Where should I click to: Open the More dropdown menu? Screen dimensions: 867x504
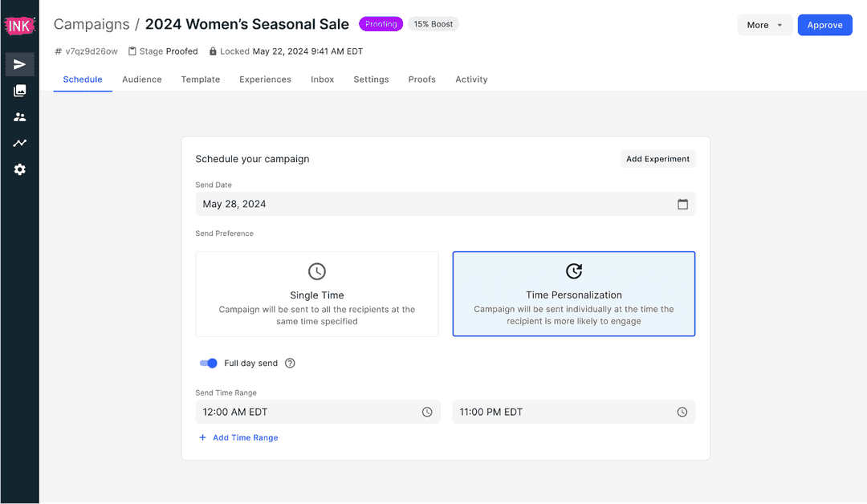pyautogui.click(x=763, y=25)
